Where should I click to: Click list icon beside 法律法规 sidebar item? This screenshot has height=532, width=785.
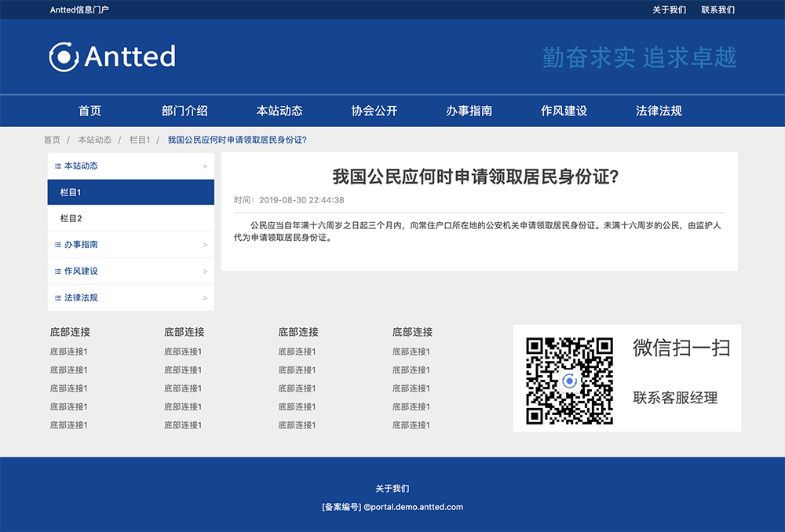click(x=57, y=298)
